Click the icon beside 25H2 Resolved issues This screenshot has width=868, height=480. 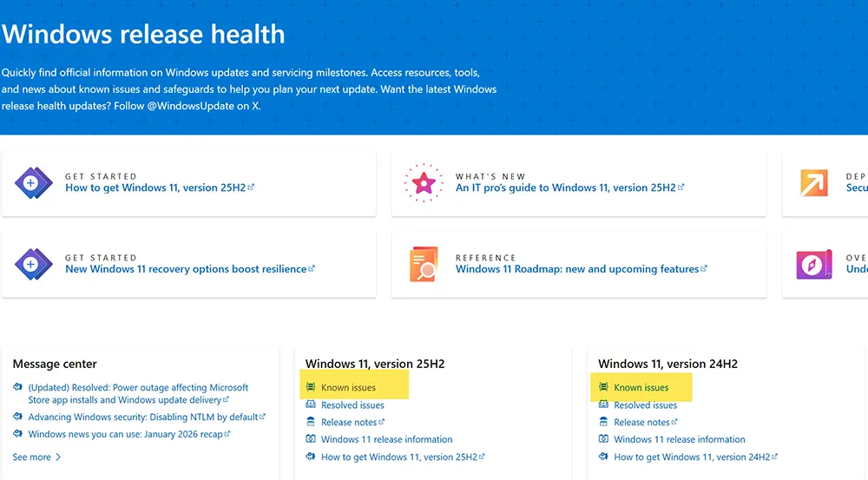(x=311, y=404)
